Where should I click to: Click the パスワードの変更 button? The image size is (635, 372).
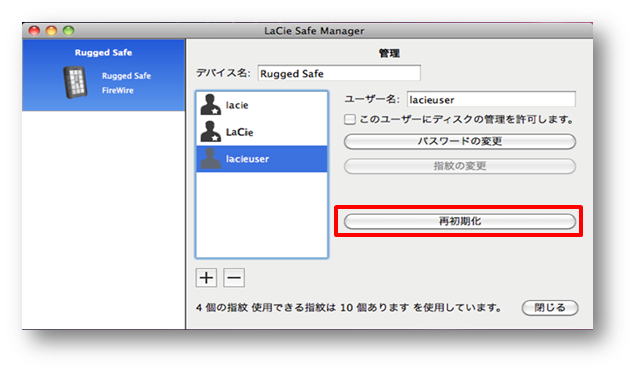(x=460, y=141)
